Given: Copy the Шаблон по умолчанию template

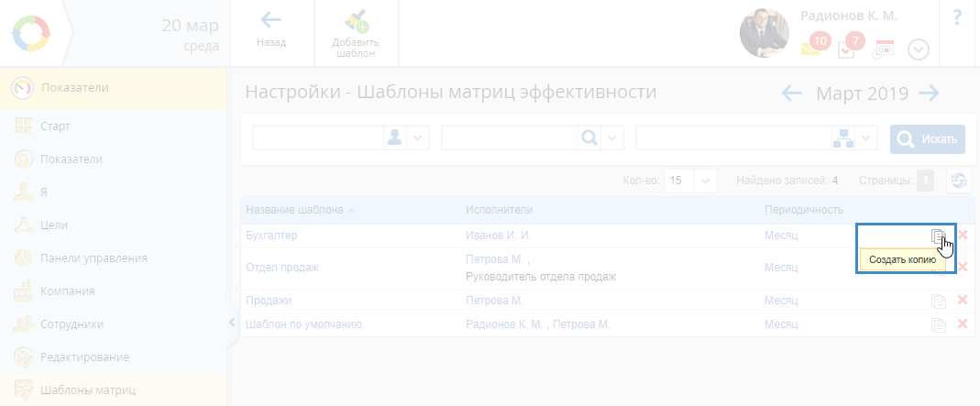Looking at the screenshot, I should tap(938, 324).
